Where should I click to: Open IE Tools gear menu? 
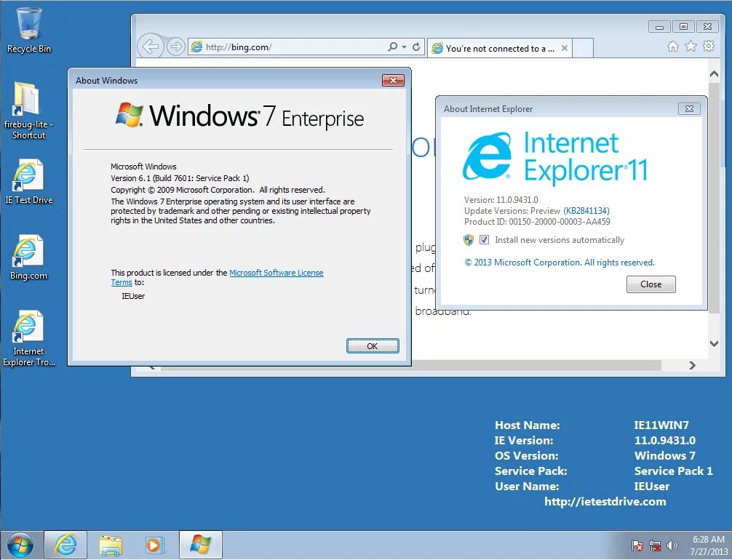709,47
